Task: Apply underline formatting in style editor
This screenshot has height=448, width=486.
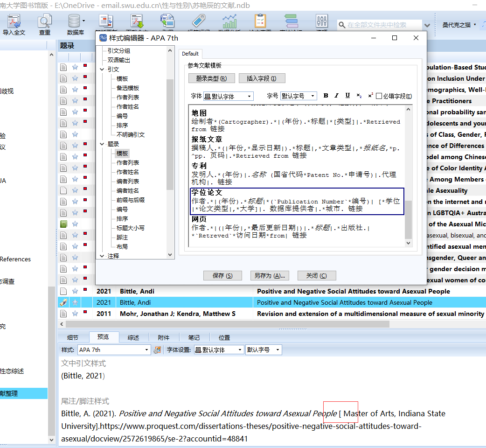Action: (x=347, y=96)
